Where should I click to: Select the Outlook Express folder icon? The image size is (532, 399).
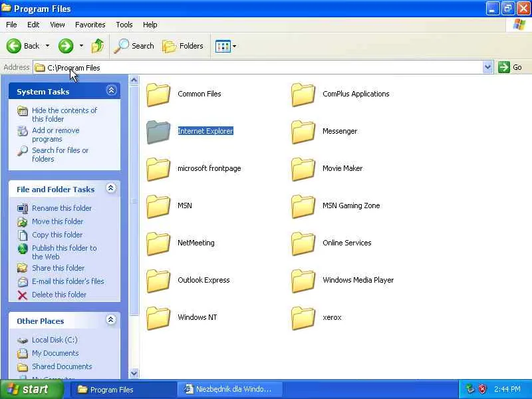[158, 281]
